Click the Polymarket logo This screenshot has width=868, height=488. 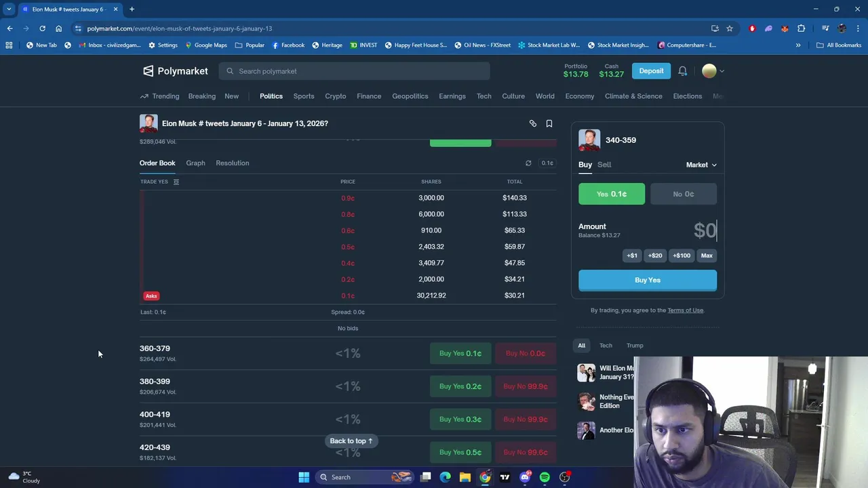click(x=175, y=71)
